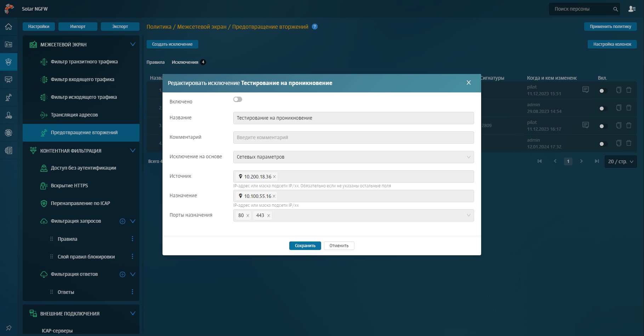644x336 pixels.
Task: Remove destination address 10.100.55.16 tag
Action: click(274, 196)
